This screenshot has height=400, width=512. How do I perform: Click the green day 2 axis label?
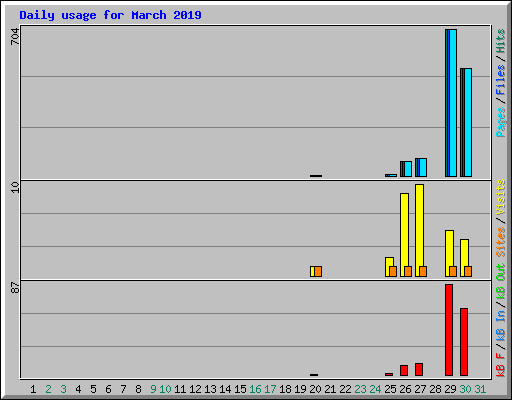(48, 389)
